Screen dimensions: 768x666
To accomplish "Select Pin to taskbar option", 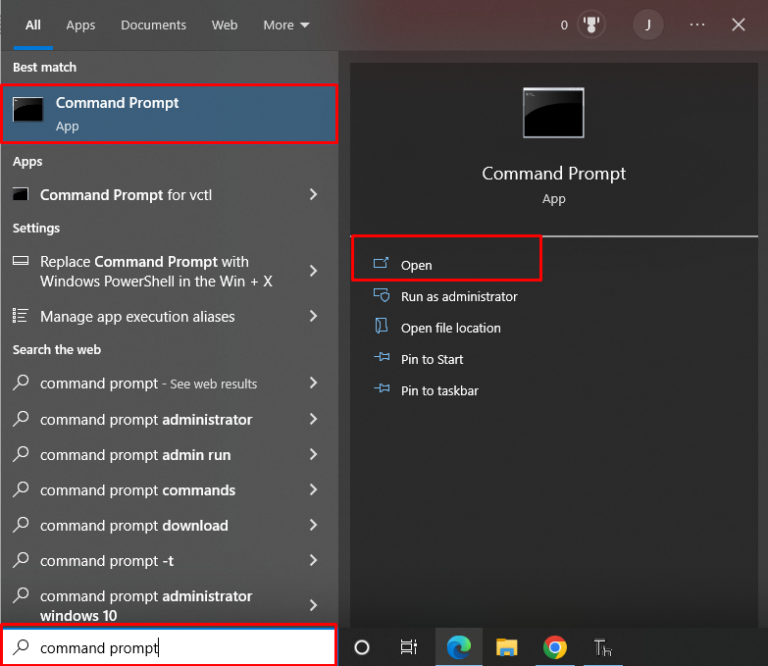I will [x=439, y=390].
